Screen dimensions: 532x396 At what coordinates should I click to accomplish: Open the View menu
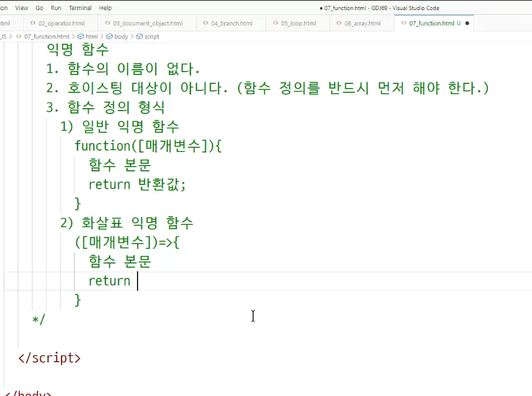click(21, 8)
